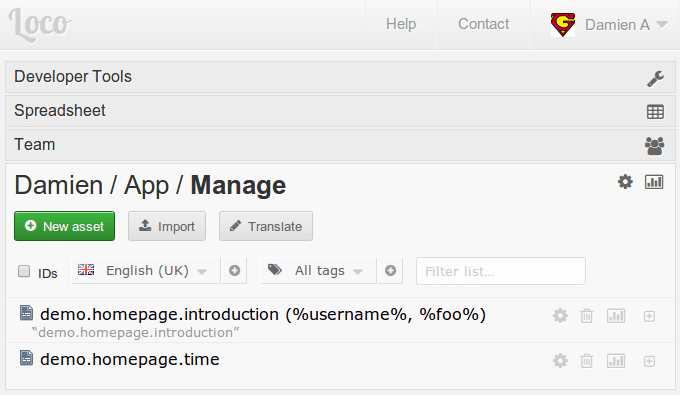Image resolution: width=680 pixels, height=395 pixels.
Task: Add a new locale with plus icon
Action: pos(234,271)
